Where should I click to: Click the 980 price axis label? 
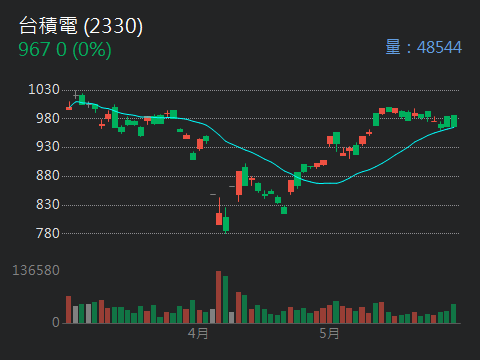coord(48,118)
